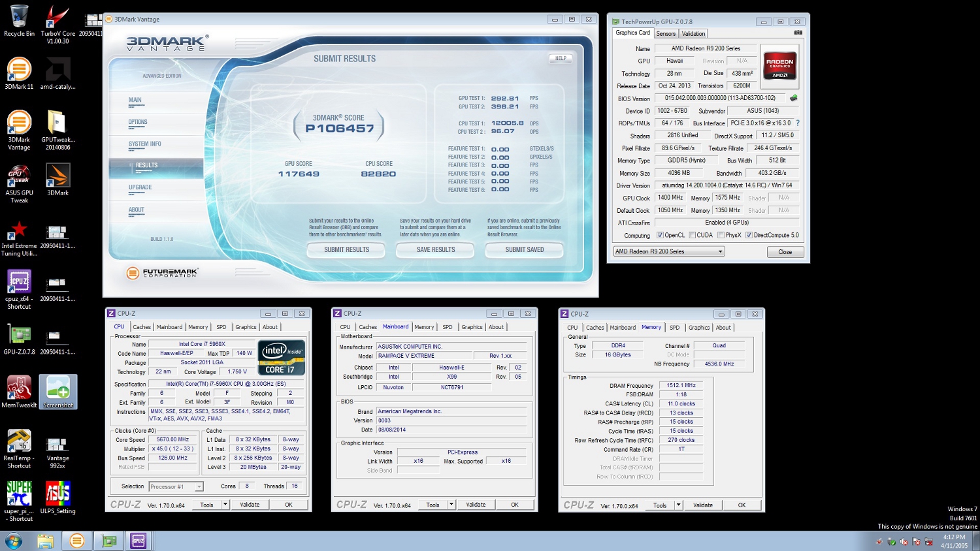The image size is (980, 551).
Task: Open Intel Extreme Tuning Utility desktop icon
Action: 19,239
